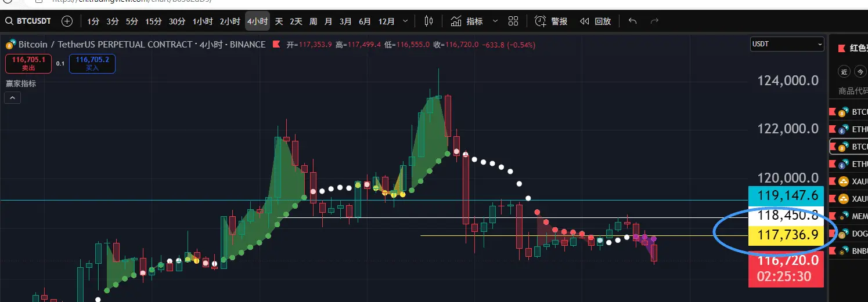Click the red flag on the MEM watchlist row
The height and width of the screenshot is (302, 868).
833,216
